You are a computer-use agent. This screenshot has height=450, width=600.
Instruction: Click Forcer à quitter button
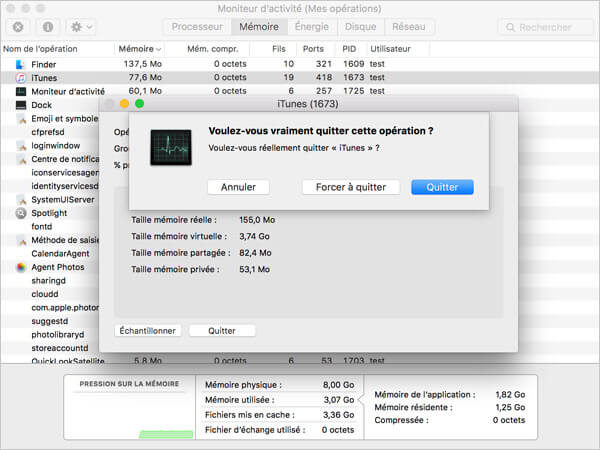(351, 187)
